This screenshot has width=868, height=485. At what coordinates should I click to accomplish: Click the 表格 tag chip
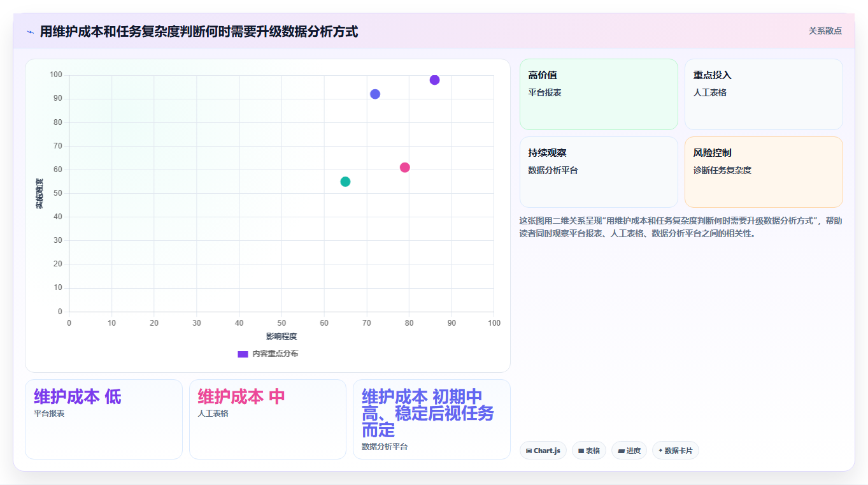589,451
